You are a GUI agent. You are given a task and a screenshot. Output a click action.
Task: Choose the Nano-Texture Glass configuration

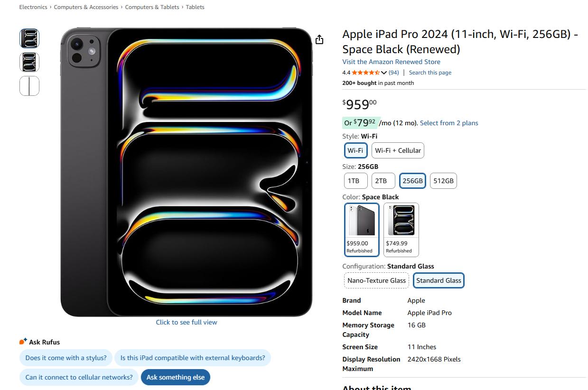point(376,280)
